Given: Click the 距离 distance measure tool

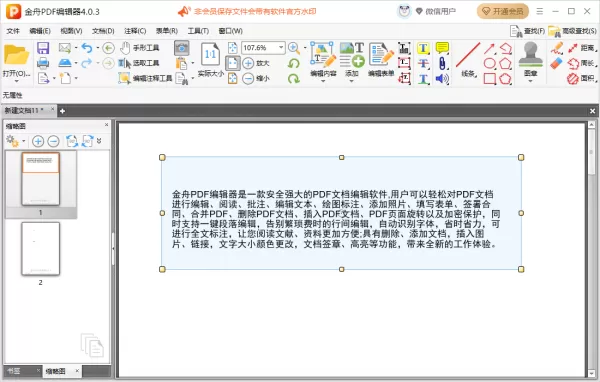Looking at the screenshot, I should (x=581, y=48).
